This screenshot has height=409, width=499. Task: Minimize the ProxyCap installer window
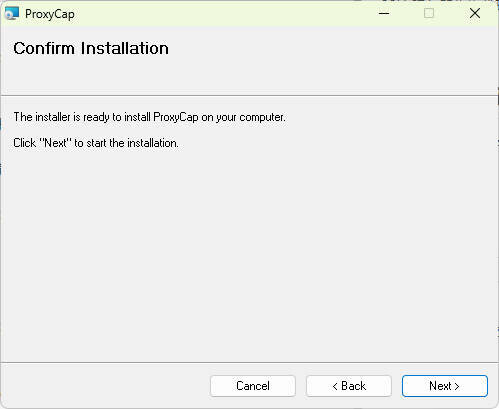point(384,13)
